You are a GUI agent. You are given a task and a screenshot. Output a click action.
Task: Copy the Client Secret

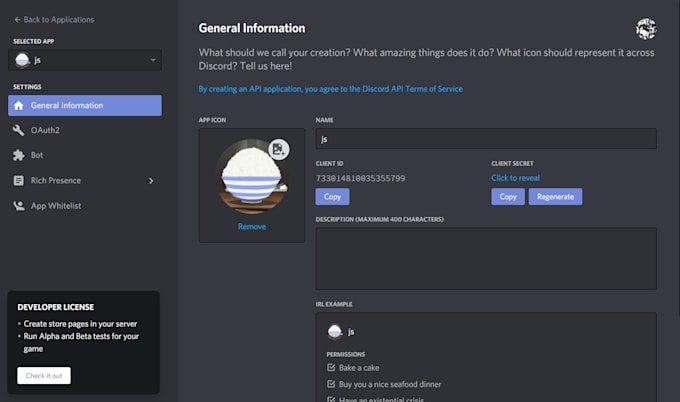tap(508, 196)
